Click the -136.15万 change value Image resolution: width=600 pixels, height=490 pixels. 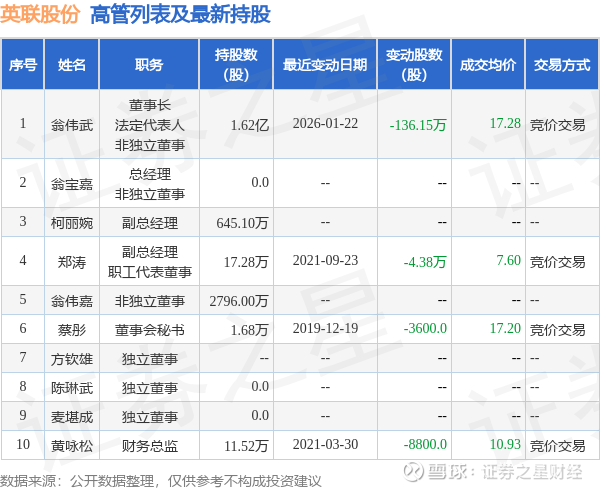click(x=418, y=125)
